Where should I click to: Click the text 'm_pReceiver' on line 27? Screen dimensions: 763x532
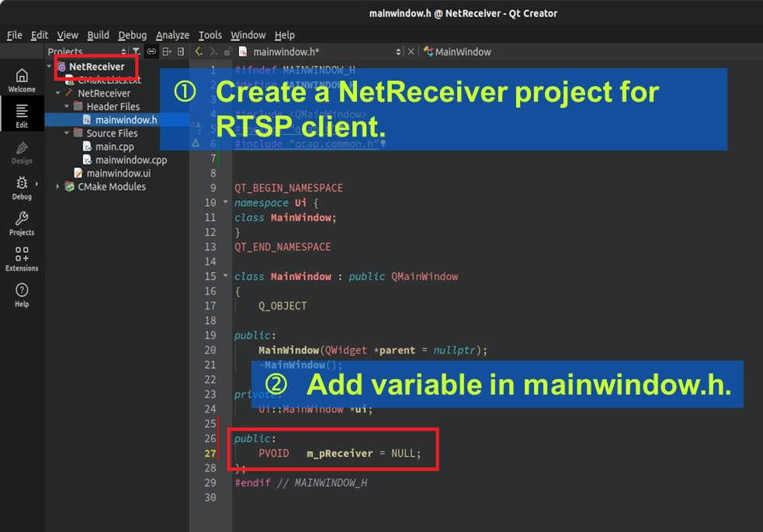[x=340, y=453]
